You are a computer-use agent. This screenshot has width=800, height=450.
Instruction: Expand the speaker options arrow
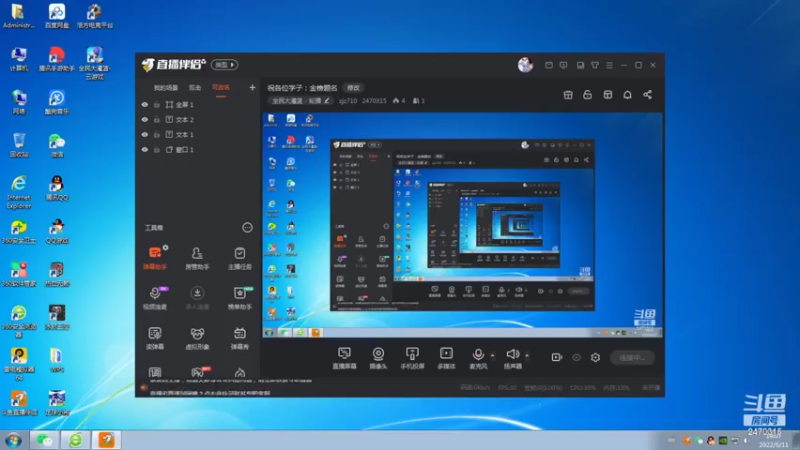(527, 355)
